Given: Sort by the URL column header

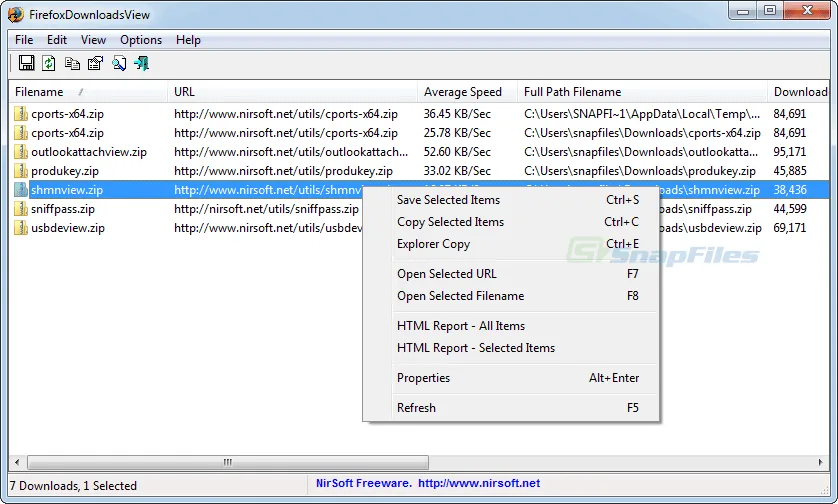Looking at the screenshot, I should [292, 92].
